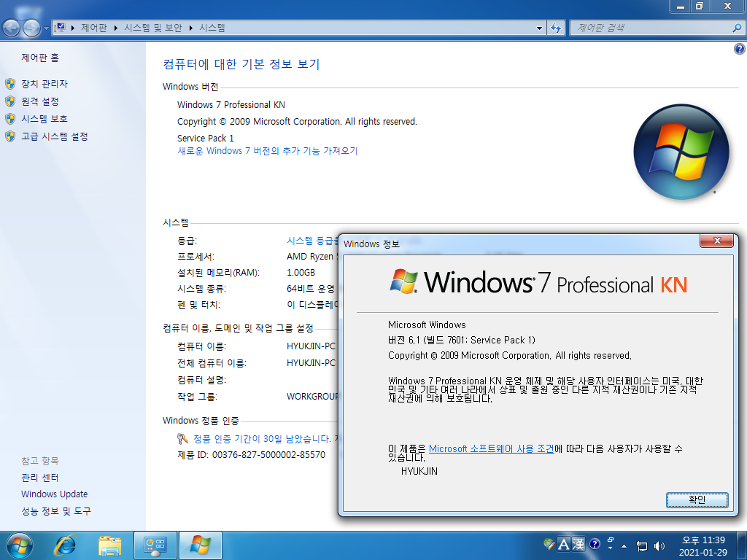
Task: Open 원격 설정 link
Action: pyautogui.click(x=40, y=101)
